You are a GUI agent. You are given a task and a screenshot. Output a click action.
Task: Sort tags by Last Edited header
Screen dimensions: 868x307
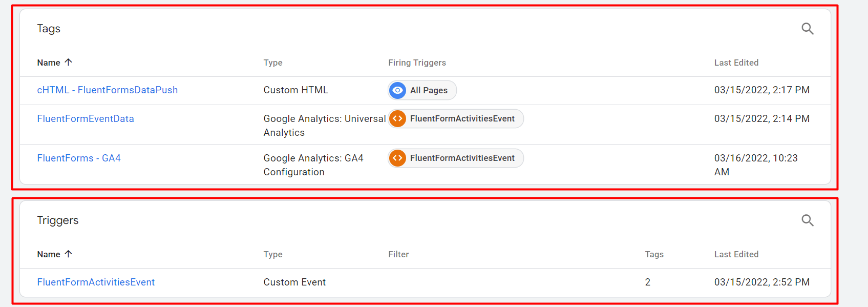736,63
